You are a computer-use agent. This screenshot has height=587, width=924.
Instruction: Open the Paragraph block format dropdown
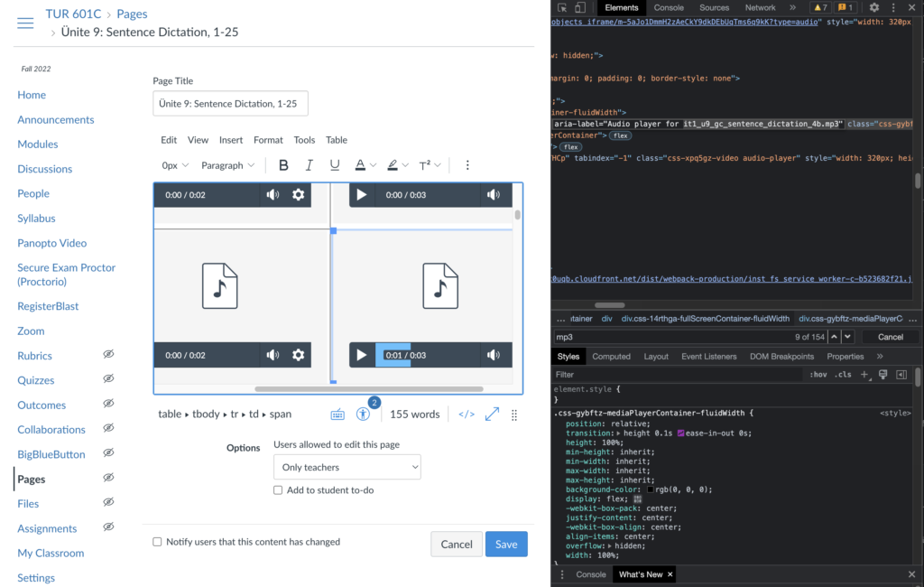coord(227,165)
